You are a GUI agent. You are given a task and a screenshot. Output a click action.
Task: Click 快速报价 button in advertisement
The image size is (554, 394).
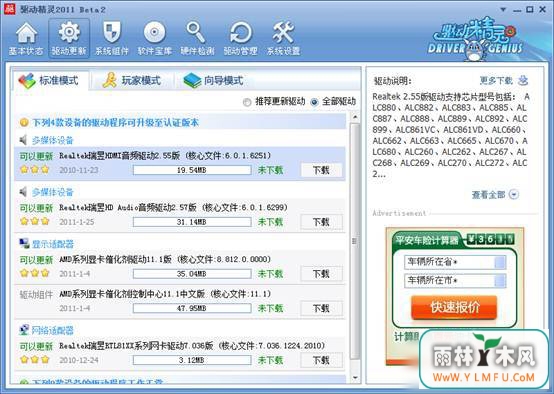[454, 307]
